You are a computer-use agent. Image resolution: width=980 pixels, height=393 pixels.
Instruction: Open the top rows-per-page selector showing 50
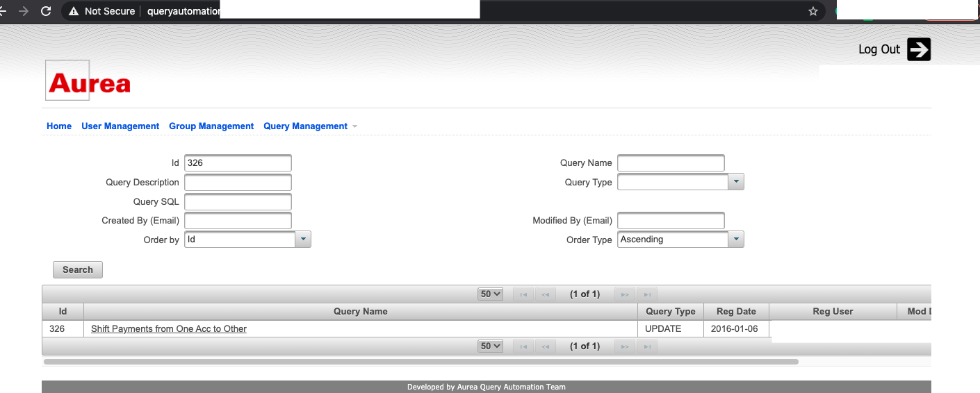[x=490, y=294]
